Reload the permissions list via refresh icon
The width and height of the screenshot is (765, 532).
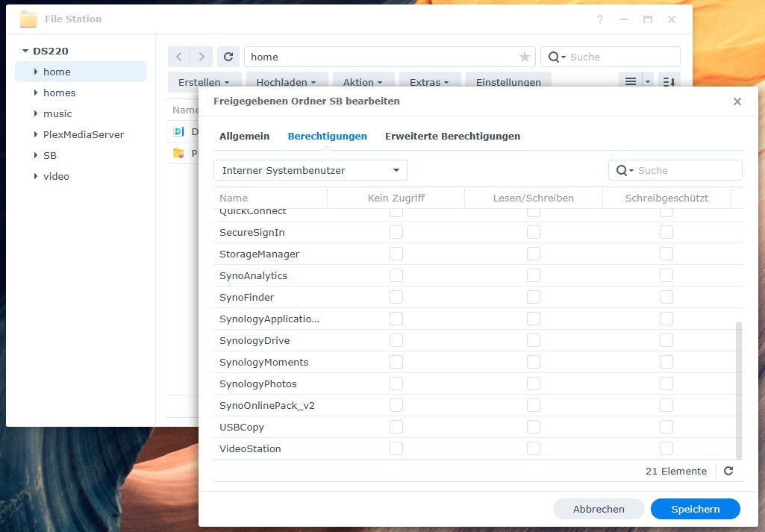(x=728, y=471)
